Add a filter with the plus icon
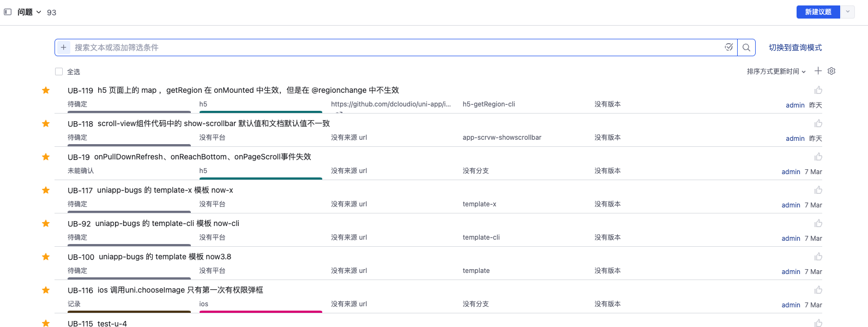 click(64, 47)
